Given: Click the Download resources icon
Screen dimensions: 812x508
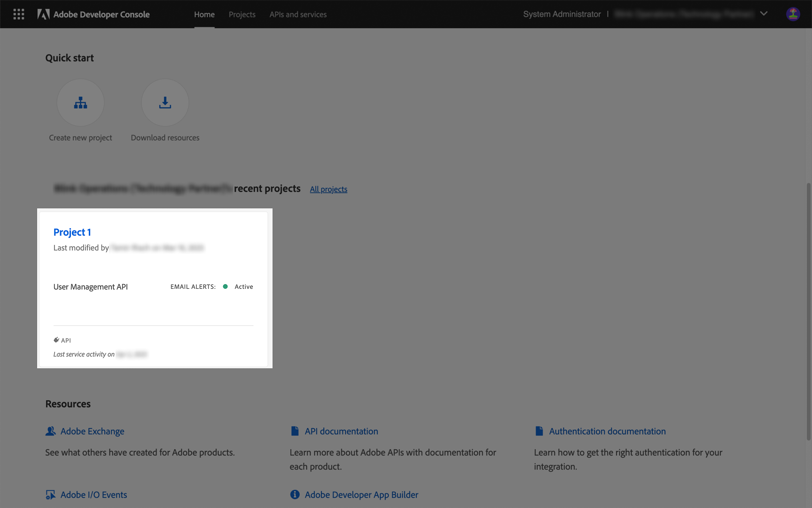Looking at the screenshot, I should 165,103.
